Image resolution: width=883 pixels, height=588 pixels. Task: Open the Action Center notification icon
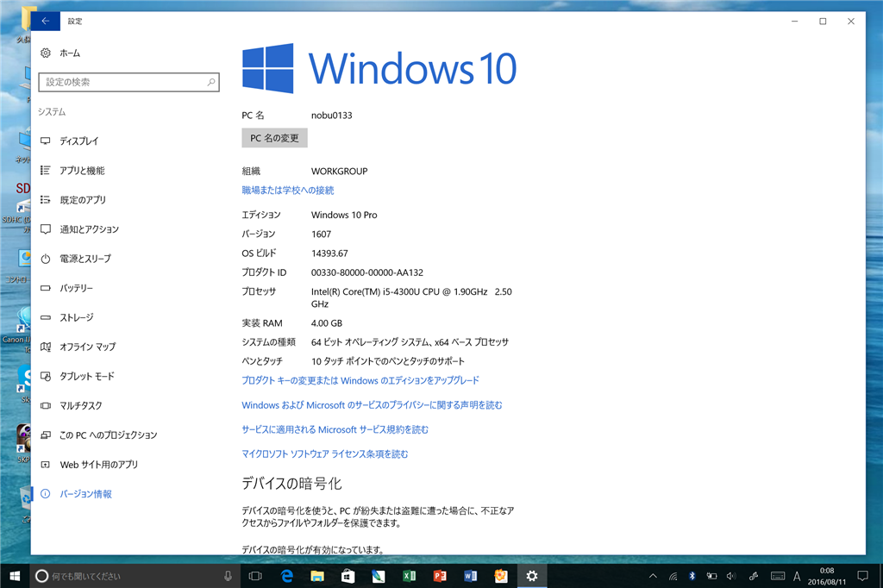862,576
